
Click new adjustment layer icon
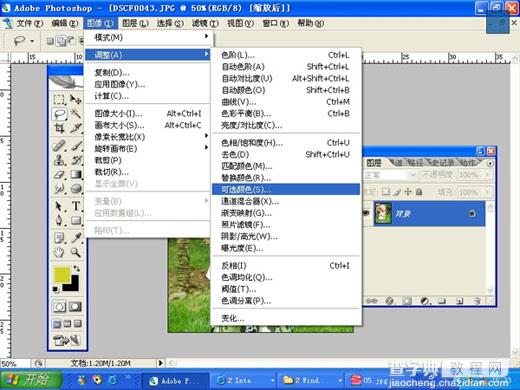point(425,301)
